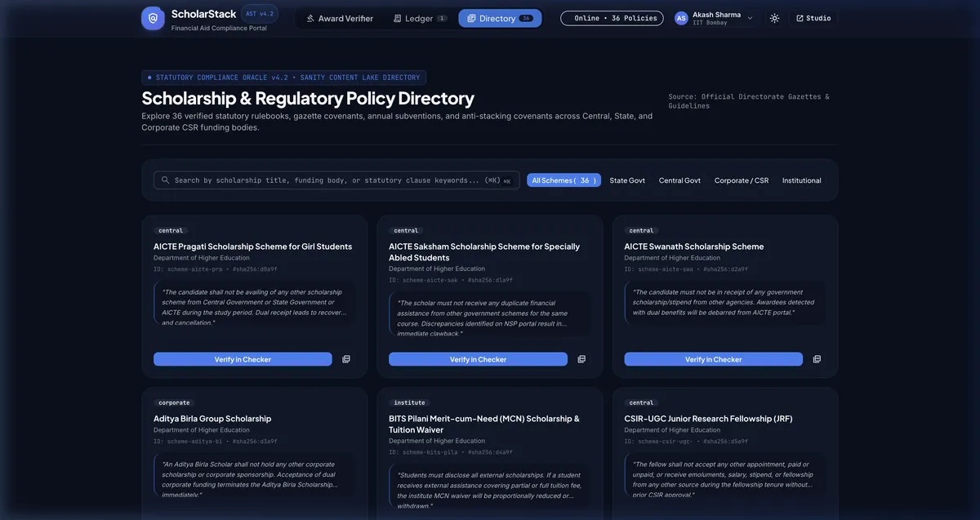Screen dimensions: 980x520
Task: Filter by State Govt schemes
Action: pyautogui.click(x=627, y=180)
